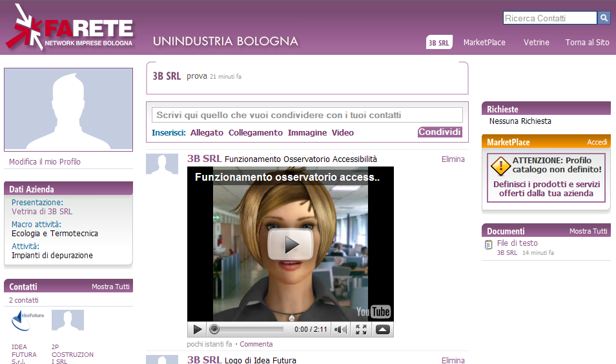This screenshot has width=616, height=364.
Task: Click the 2 contatti count text
Action: (24, 300)
